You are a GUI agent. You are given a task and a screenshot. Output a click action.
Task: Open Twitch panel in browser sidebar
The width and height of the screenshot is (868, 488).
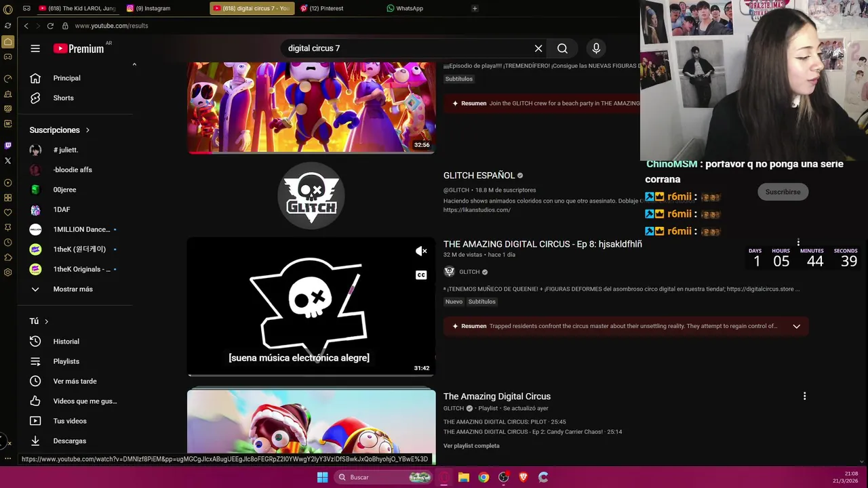[7, 145]
